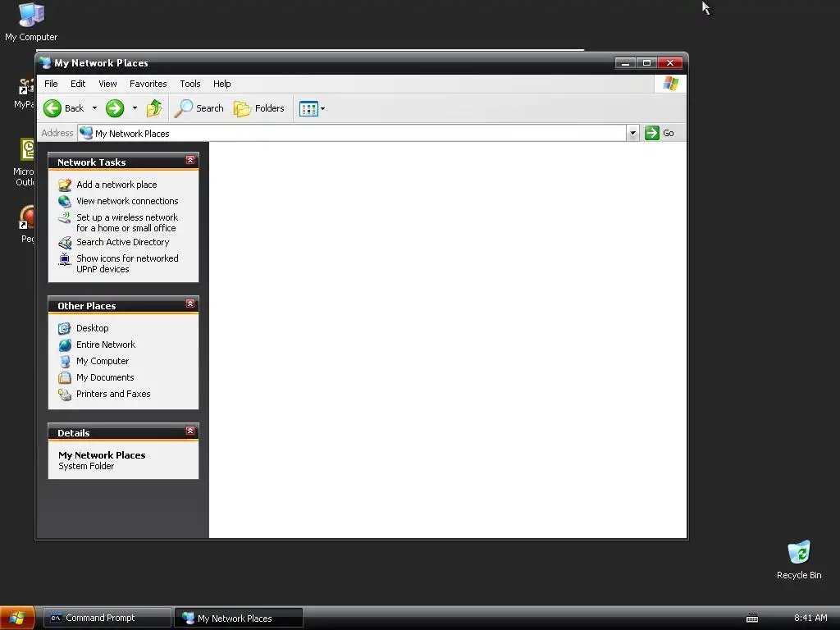The width and height of the screenshot is (840, 630).
Task: Collapse the Network Tasks panel
Action: [x=190, y=160]
